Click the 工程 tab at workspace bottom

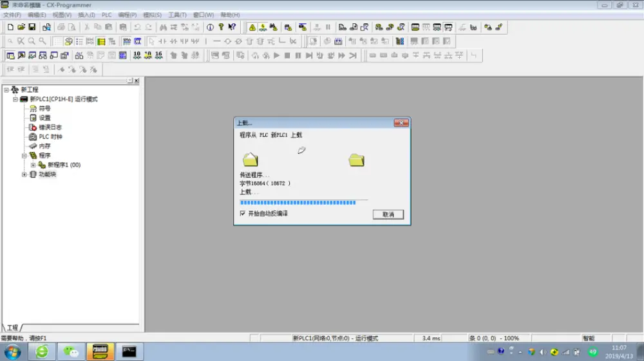(12, 328)
